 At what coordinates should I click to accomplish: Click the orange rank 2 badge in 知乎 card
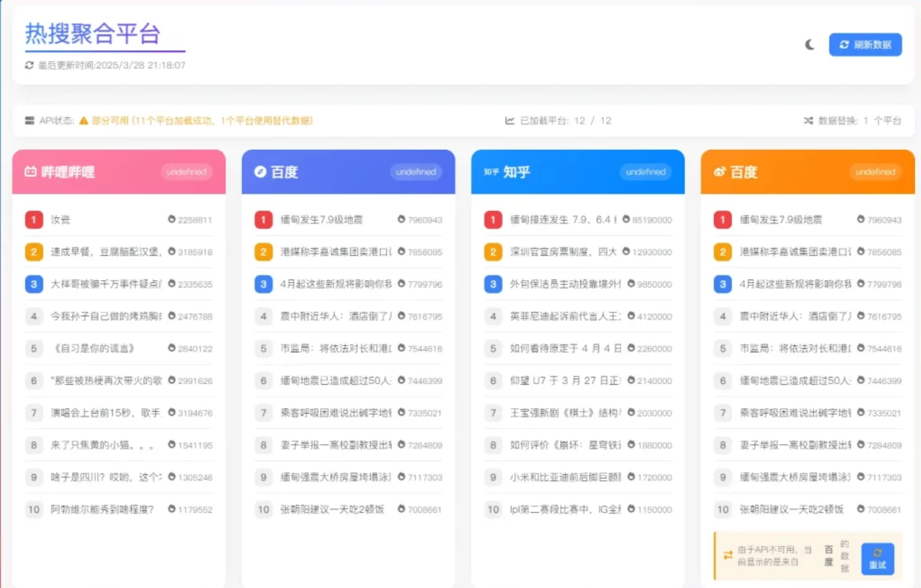[493, 251]
